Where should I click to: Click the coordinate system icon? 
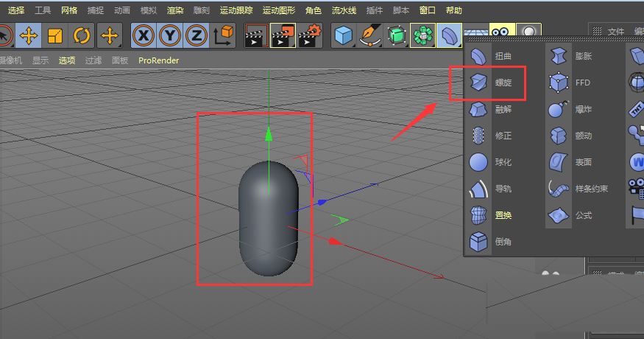(x=223, y=36)
